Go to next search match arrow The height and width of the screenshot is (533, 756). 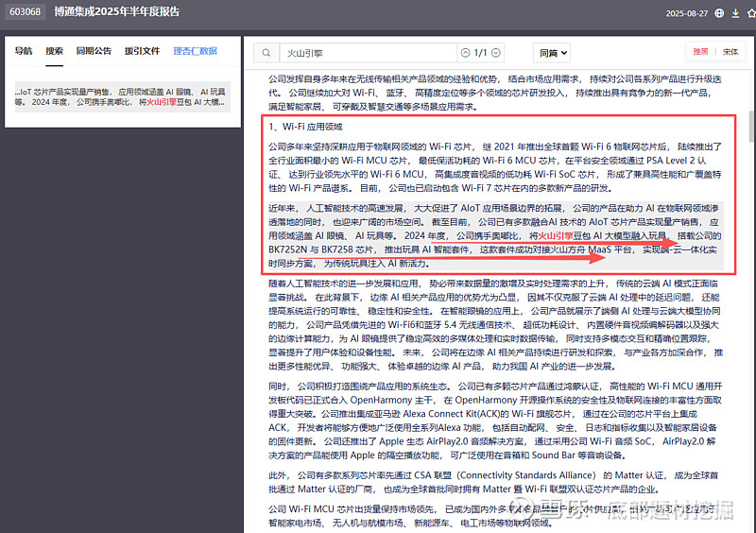click(495, 53)
